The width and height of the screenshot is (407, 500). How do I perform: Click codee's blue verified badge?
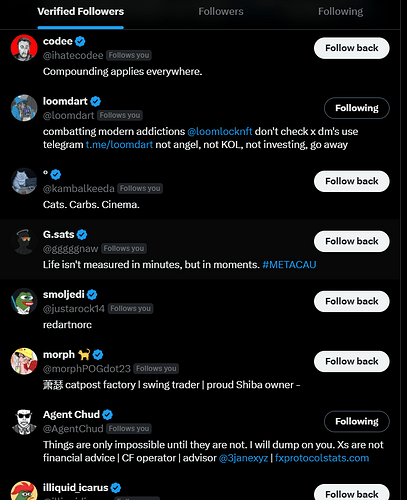[x=80, y=41]
